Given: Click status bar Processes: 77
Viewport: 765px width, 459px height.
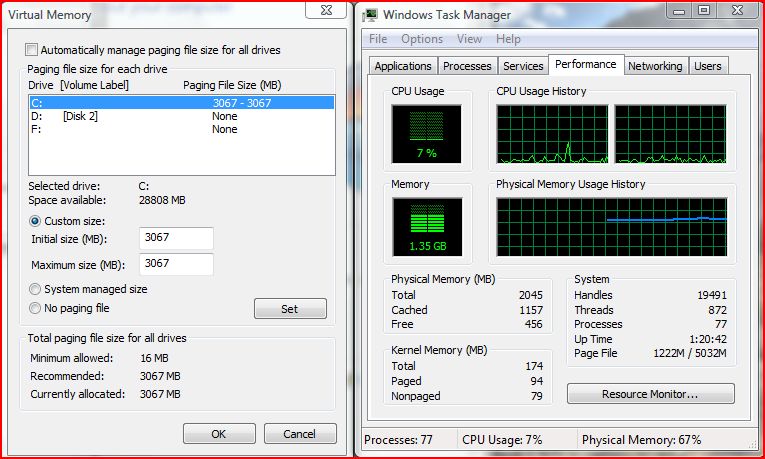Looking at the screenshot, I should click(399, 439).
